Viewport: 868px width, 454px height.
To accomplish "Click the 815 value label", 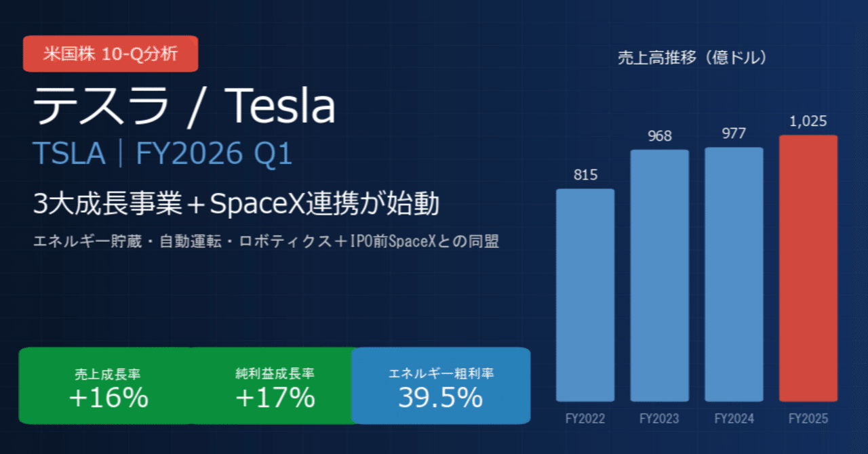I will [585, 175].
